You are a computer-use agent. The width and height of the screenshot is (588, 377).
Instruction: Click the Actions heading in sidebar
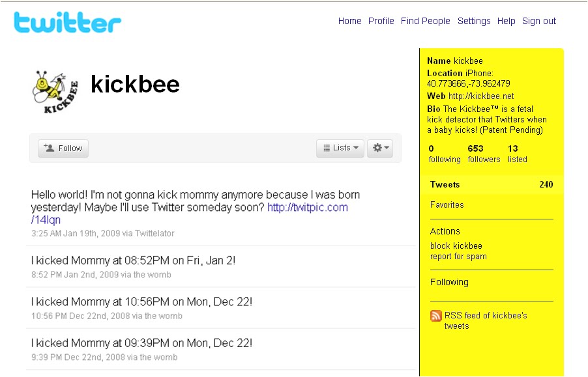point(445,231)
